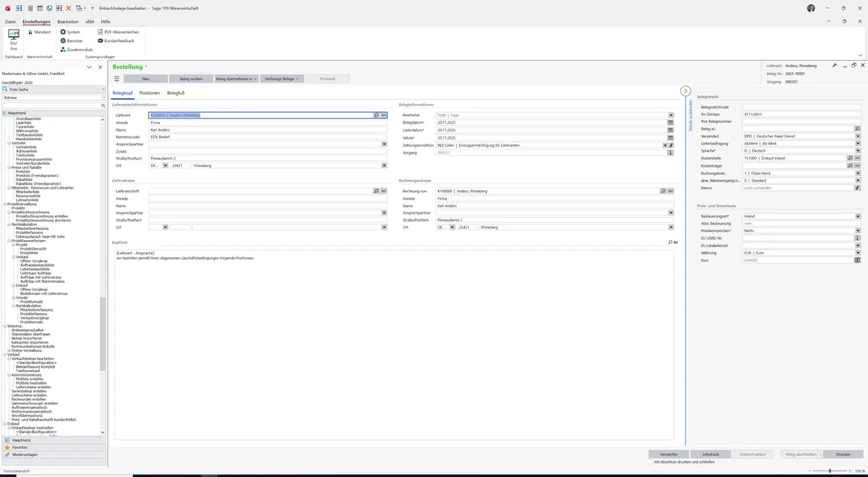868x477 pixels.
Task: Click the Freie Suche search box
Action: click(54, 89)
